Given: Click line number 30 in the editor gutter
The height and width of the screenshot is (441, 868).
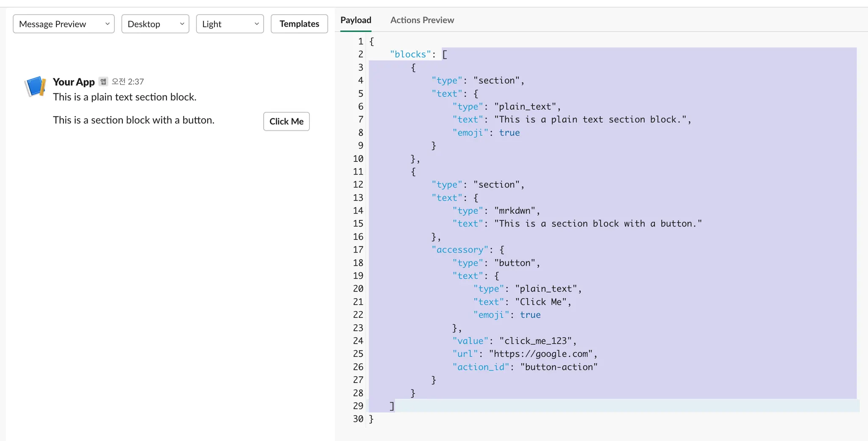Looking at the screenshot, I should click(358, 419).
